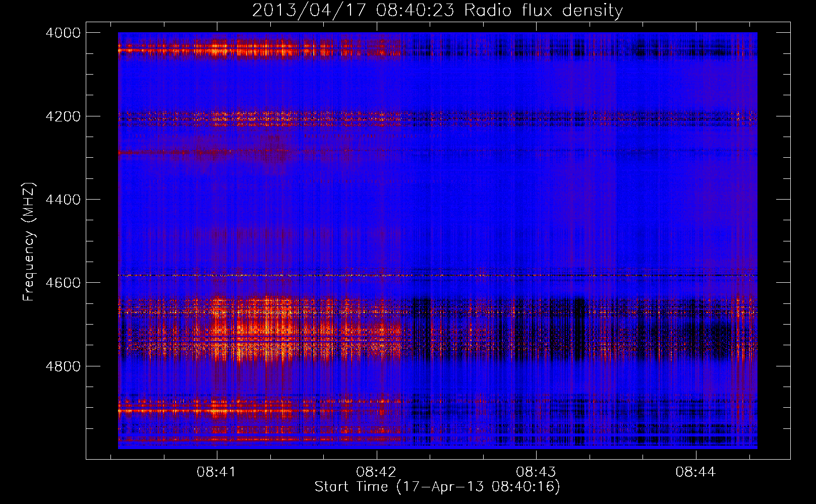
Task: Click the 4000 frequency axis label
Action: click(x=63, y=33)
